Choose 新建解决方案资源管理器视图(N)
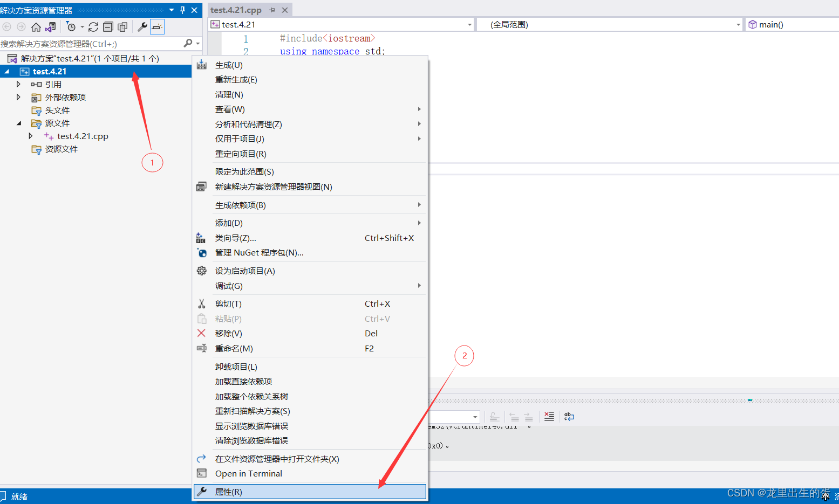 (x=310, y=187)
